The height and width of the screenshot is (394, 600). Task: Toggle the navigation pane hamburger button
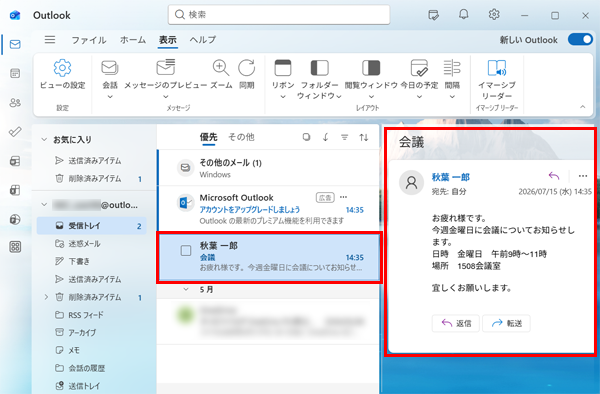coord(50,39)
